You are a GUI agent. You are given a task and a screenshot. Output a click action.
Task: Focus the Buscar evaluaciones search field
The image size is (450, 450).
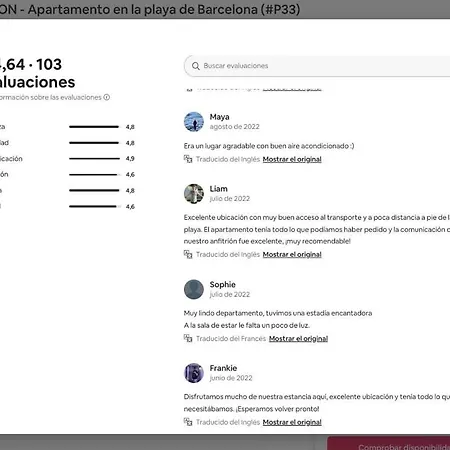[317, 66]
